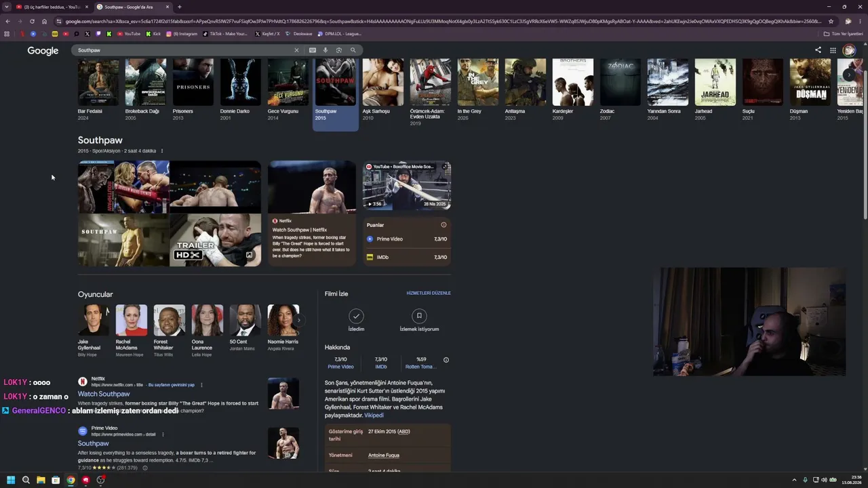Open the Kick bookmark

(x=153, y=34)
